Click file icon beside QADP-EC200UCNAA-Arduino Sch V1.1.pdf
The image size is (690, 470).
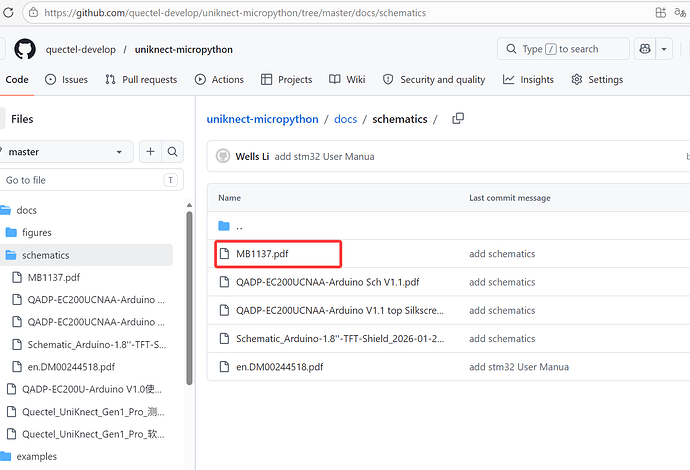224,282
